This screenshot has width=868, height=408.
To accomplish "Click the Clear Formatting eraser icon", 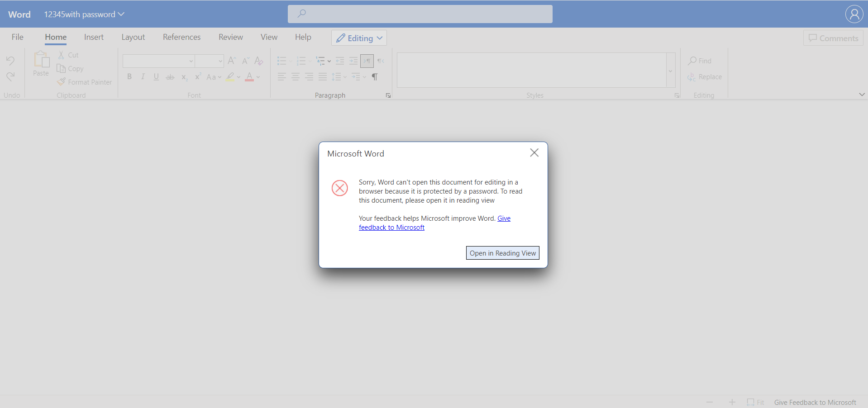I will tap(259, 61).
